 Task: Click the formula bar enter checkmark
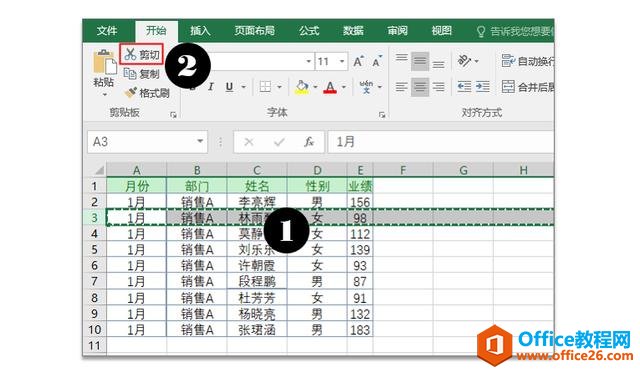[x=279, y=142]
